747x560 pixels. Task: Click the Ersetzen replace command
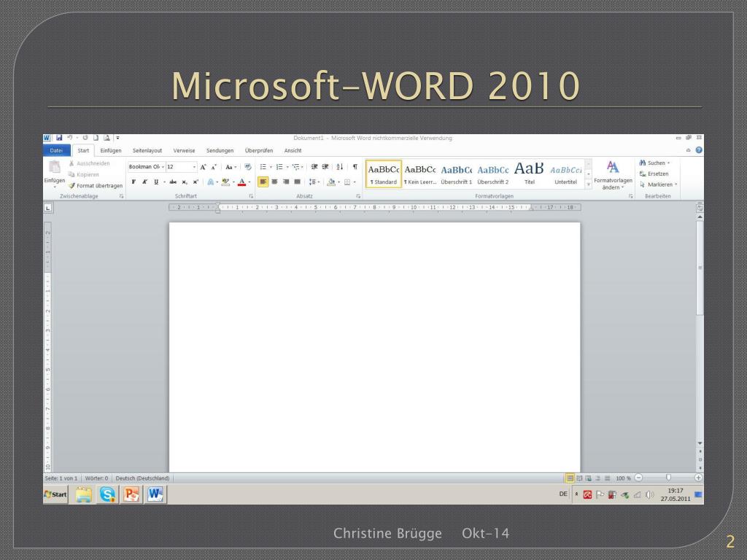[654, 174]
